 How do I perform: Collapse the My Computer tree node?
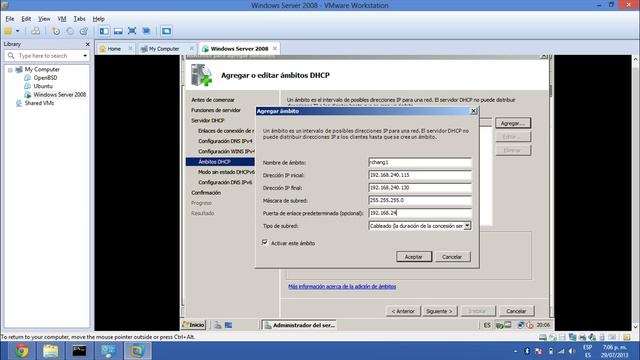point(10,70)
